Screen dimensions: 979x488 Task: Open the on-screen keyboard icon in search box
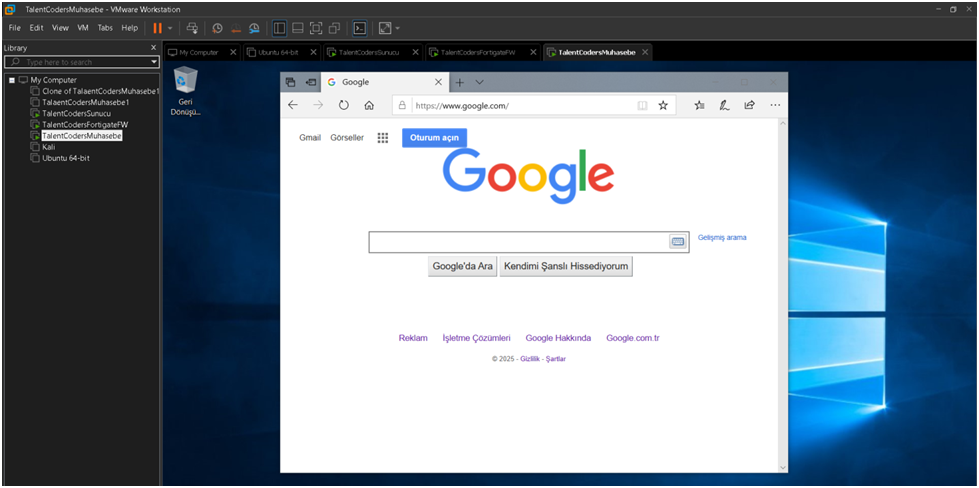678,242
